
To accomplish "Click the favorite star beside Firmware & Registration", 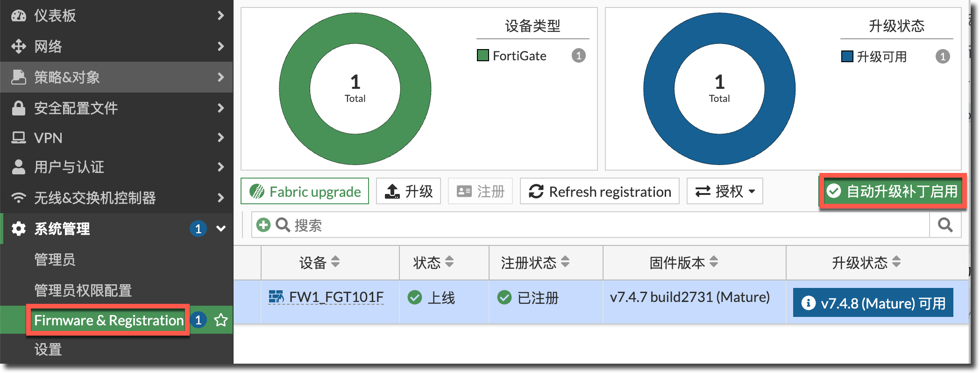I will (x=221, y=320).
